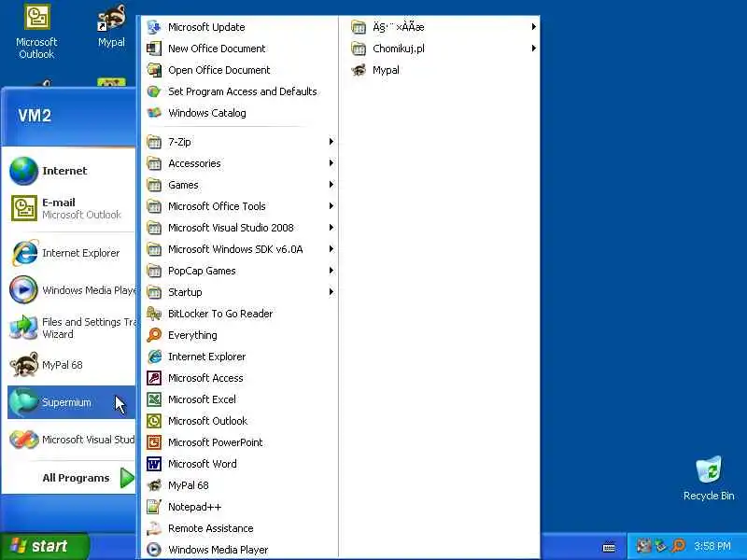Click the Microsoft Excel icon
The image size is (747, 560).
[x=154, y=399]
